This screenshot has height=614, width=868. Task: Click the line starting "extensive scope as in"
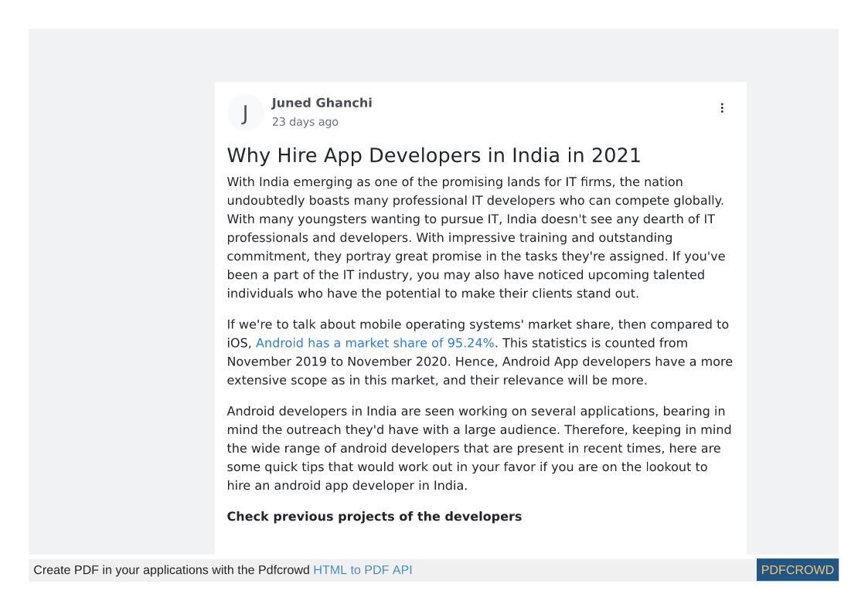click(x=437, y=380)
